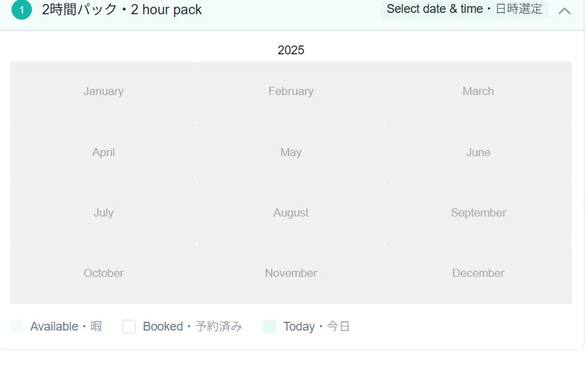This screenshot has height=372, width=588.
Task: Collapse the 2 hour pack section chevron
Action: click(564, 10)
